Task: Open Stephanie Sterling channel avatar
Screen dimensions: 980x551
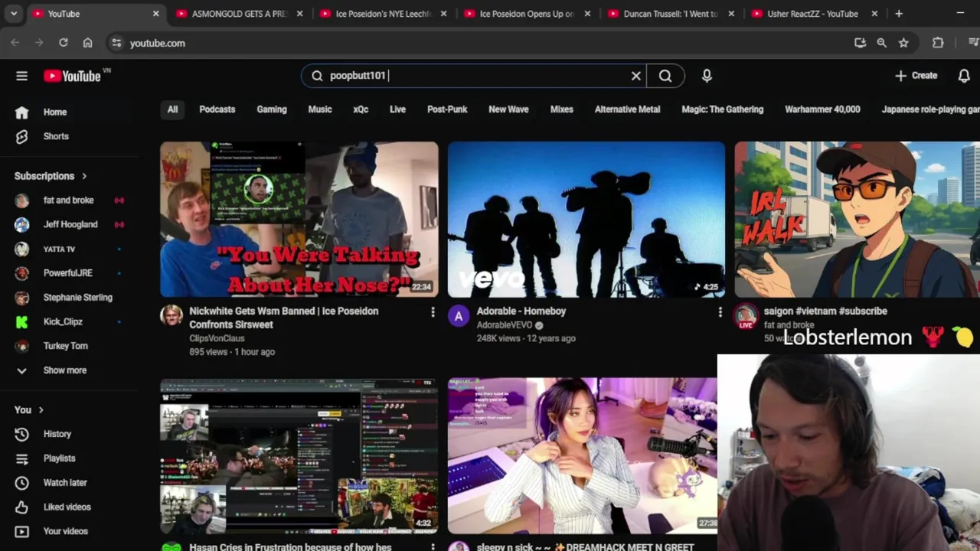Action: 21,298
